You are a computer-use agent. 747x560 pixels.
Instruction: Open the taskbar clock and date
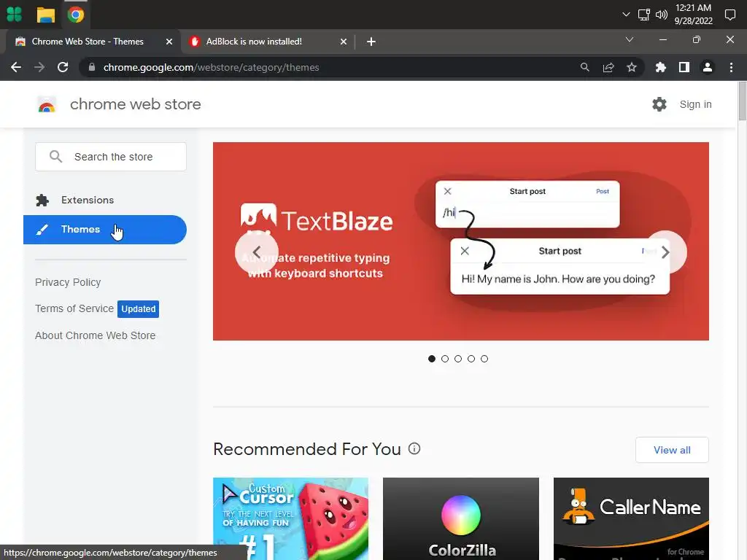click(693, 15)
